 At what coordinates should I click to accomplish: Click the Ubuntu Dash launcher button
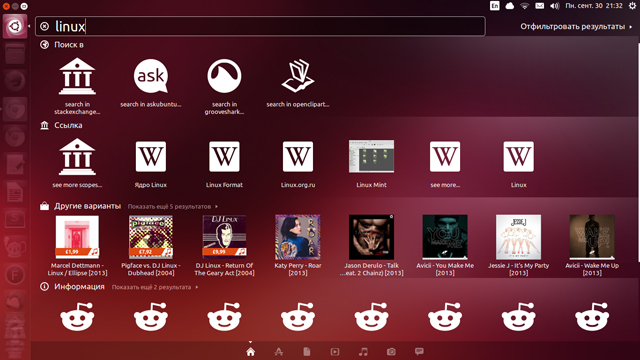click(x=15, y=27)
